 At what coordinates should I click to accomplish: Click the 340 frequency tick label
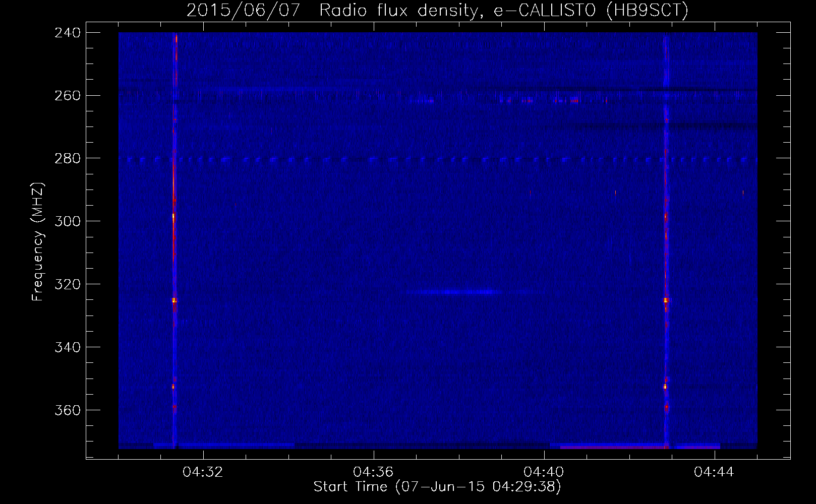tap(68, 347)
